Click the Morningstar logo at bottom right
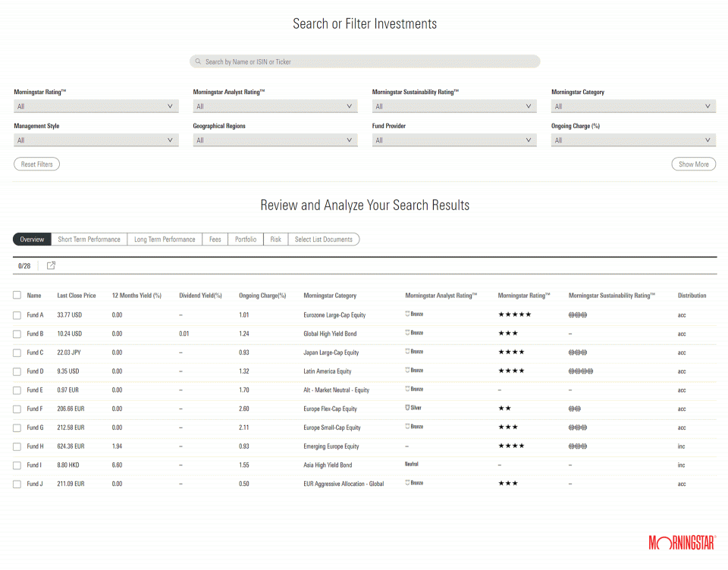Screen dimensions: 728x570 (682, 542)
